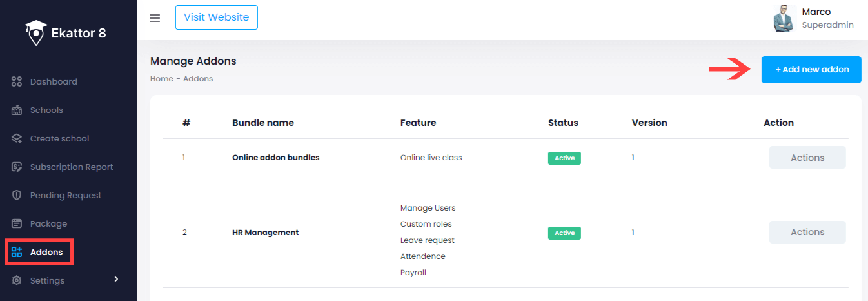The height and width of the screenshot is (301, 868).
Task: Expand the Settings submenu chevron
Action: 116,279
